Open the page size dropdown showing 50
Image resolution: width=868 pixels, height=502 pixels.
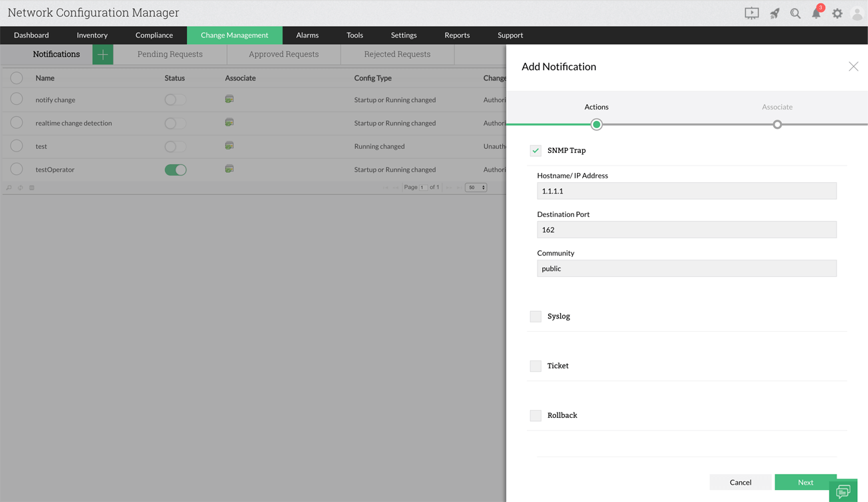(475, 188)
